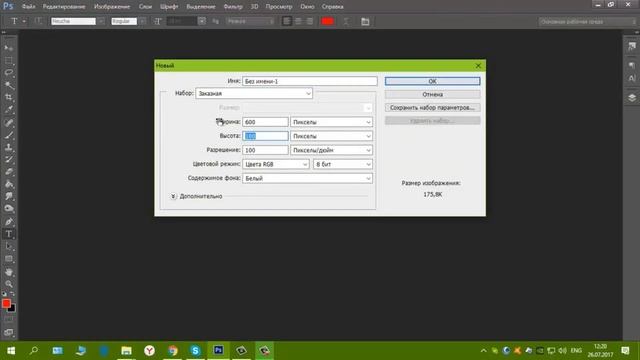Select the History Brush tool
The width and height of the screenshot is (640, 360).
(9, 160)
